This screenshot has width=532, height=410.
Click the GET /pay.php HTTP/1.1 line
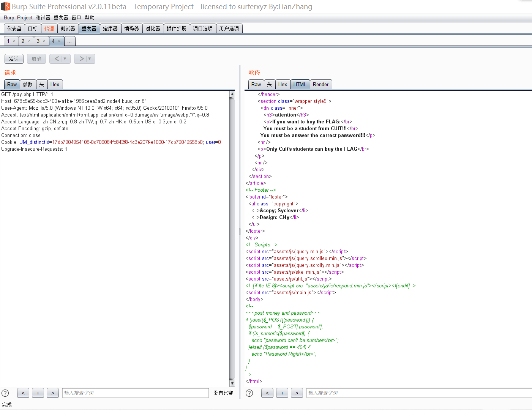(27, 94)
